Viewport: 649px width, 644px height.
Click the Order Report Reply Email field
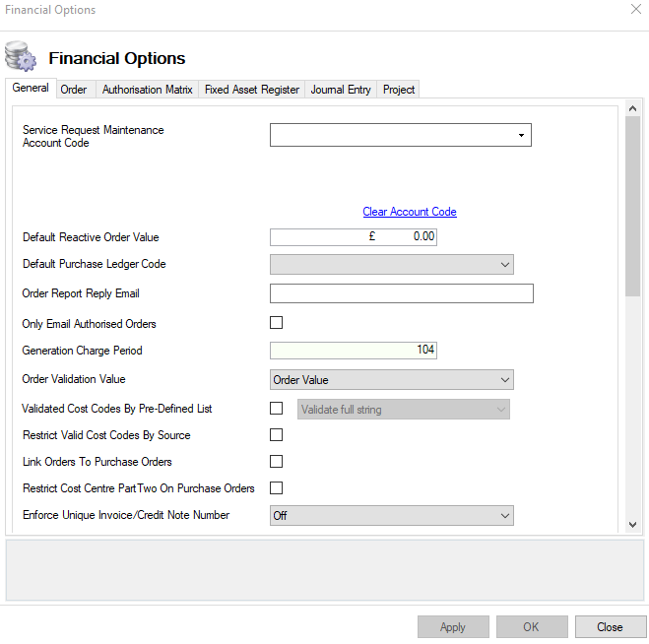point(401,293)
